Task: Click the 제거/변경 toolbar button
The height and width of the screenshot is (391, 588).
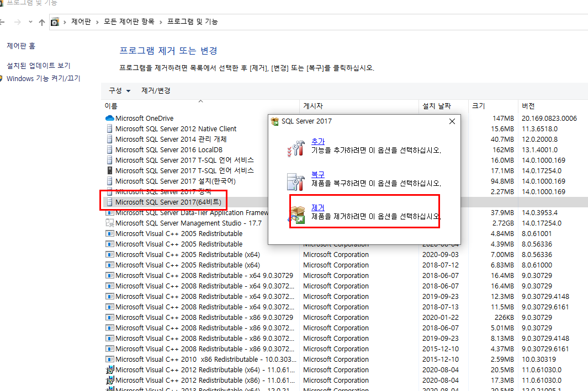Action: pyautogui.click(x=156, y=90)
